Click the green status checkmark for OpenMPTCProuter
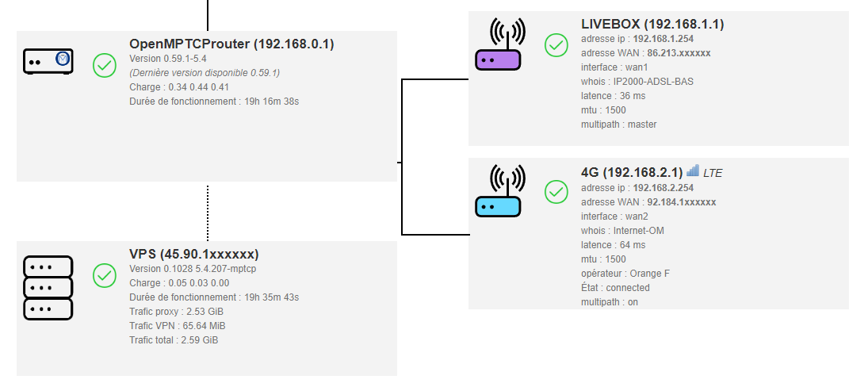Screen dimensions: 868x391 point(105,65)
